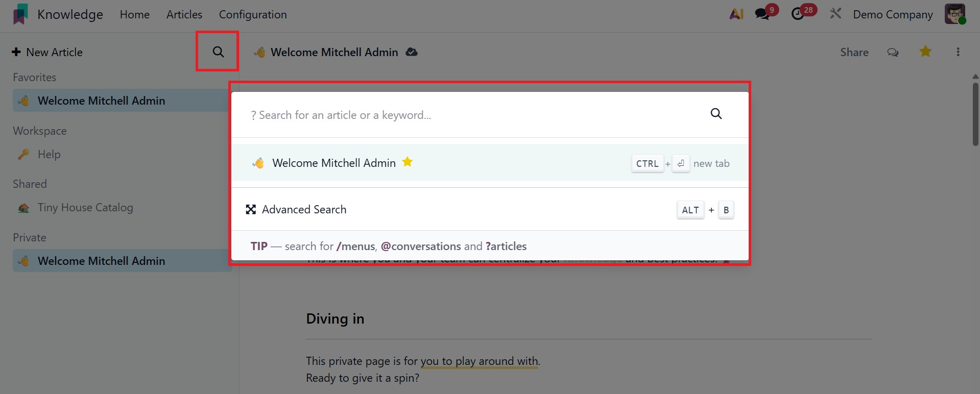Viewport: 980px width, 394px height.
Task: Click the Knowledge app logo
Action: [x=20, y=14]
